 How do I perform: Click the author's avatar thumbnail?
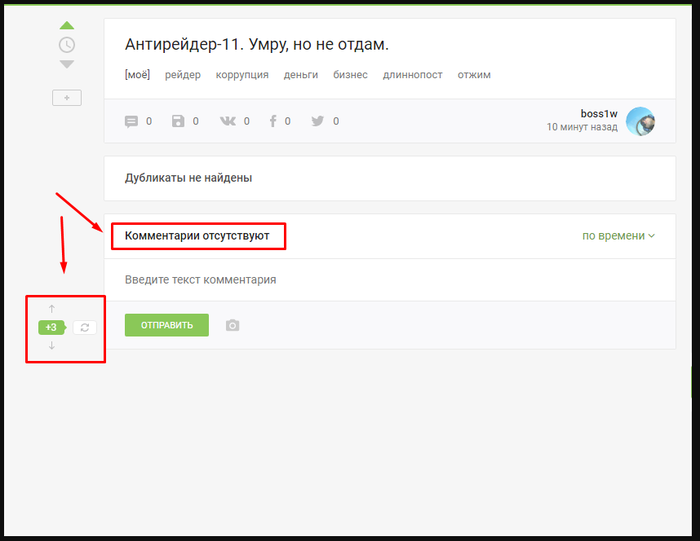(640, 121)
